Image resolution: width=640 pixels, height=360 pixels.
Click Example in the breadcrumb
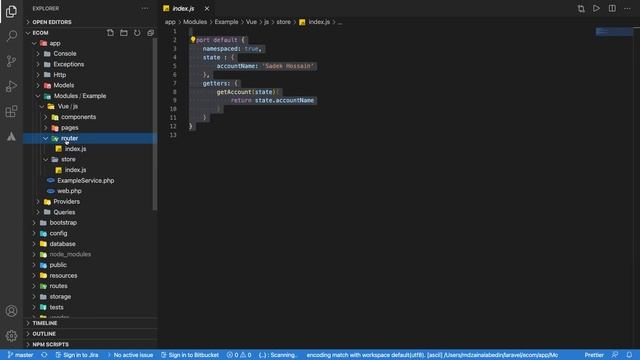[226, 22]
